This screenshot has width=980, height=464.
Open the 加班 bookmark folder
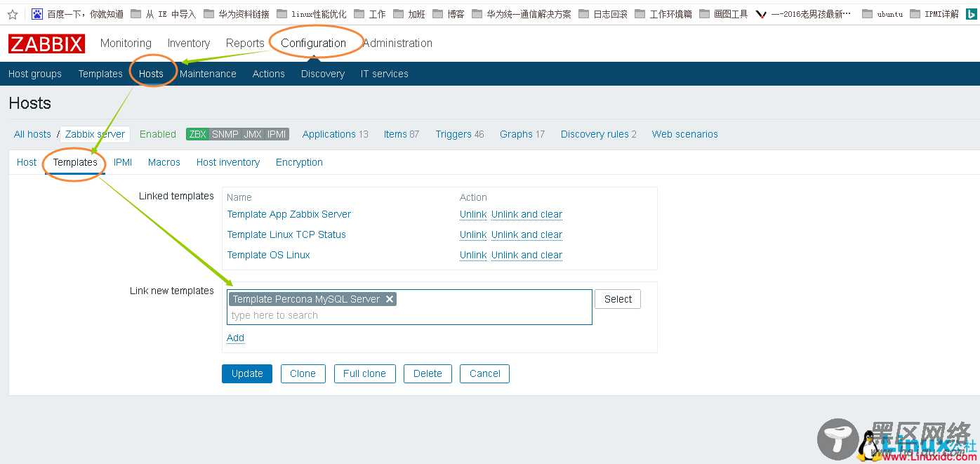409,14
